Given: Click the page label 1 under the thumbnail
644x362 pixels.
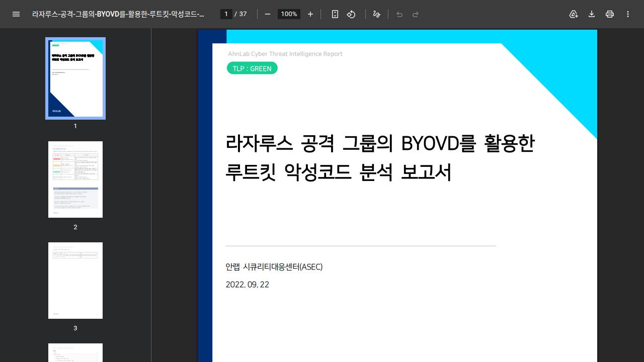Looking at the screenshot, I should point(75,126).
